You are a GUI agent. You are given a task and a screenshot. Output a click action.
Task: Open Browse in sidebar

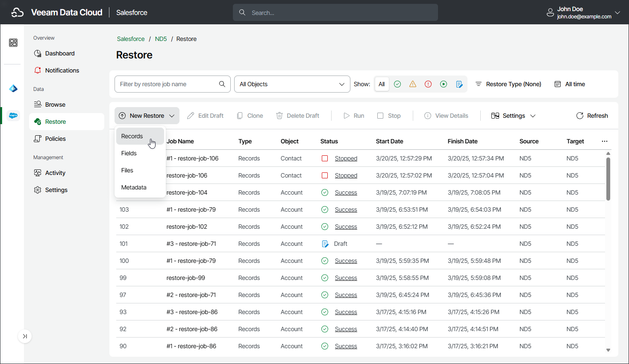click(x=67, y=105)
